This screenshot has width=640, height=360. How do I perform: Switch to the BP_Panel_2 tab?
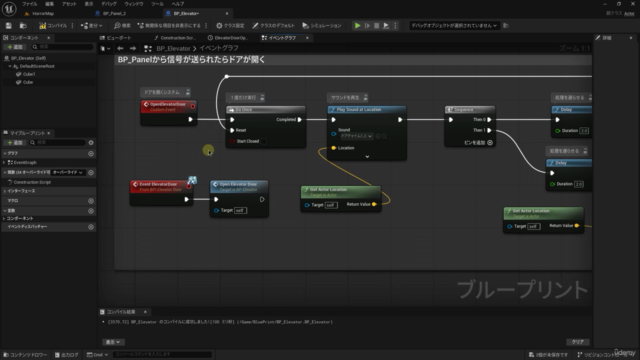coord(114,13)
